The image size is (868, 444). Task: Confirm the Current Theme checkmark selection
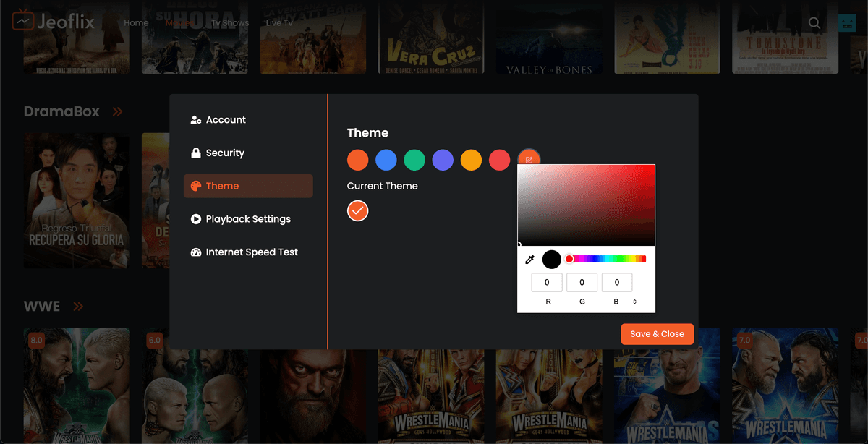tap(357, 210)
